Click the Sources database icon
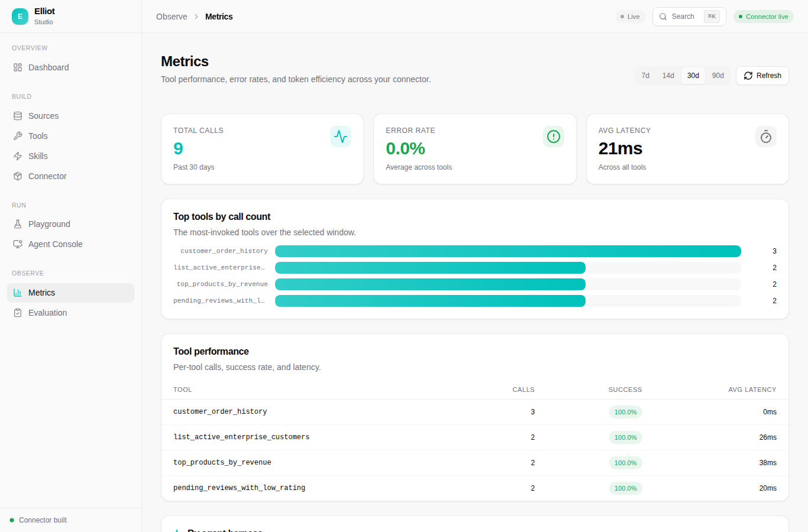The height and width of the screenshot is (532, 808). click(18, 116)
